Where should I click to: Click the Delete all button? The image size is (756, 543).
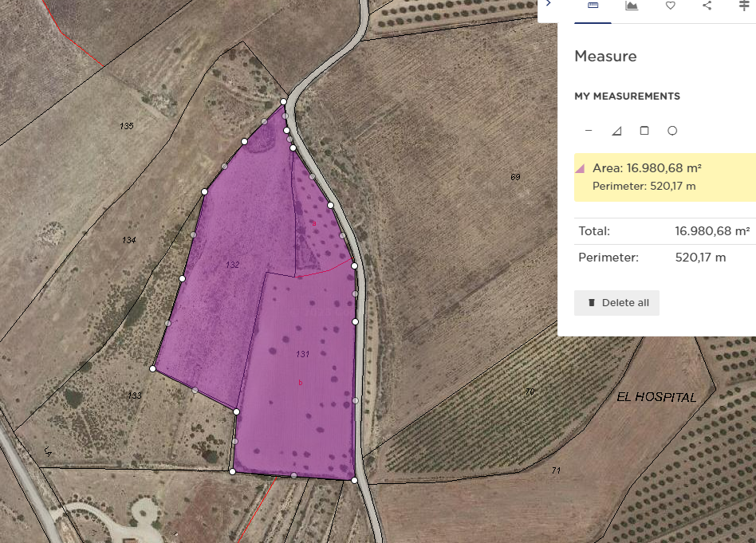pyautogui.click(x=616, y=303)
